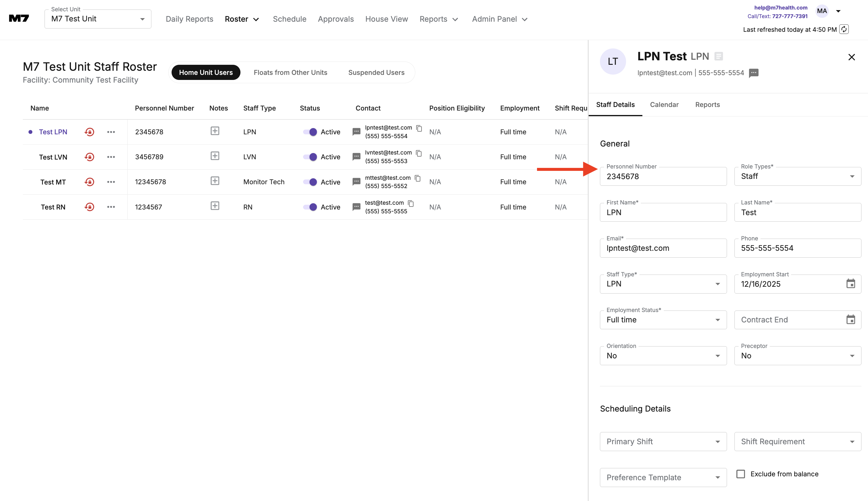Switch to the Calendar tab
The width and height of the screenshot is (868, 501).
[664, 105]
